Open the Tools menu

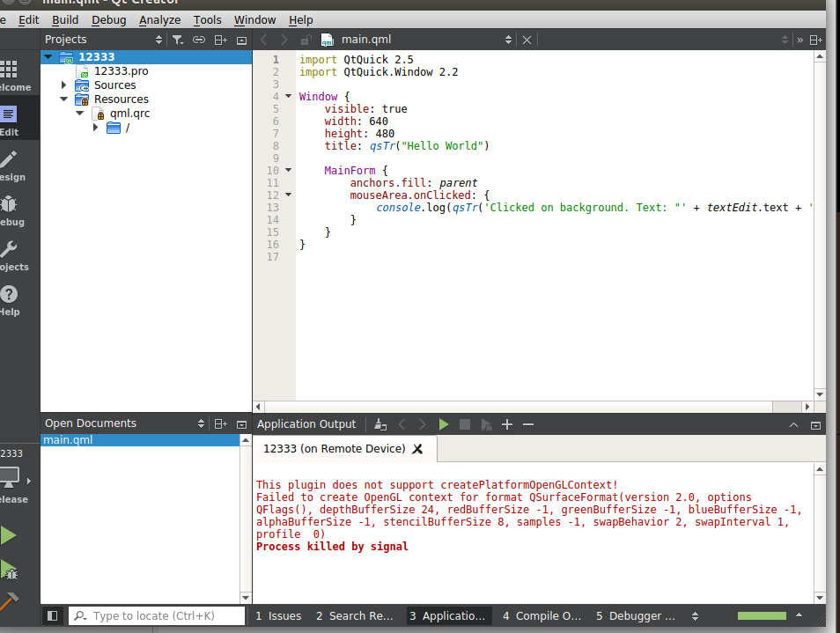pos(207,20)
